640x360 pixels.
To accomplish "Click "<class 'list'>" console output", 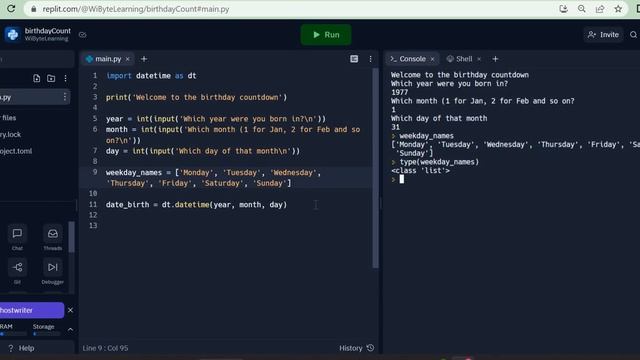I will 420,170.
